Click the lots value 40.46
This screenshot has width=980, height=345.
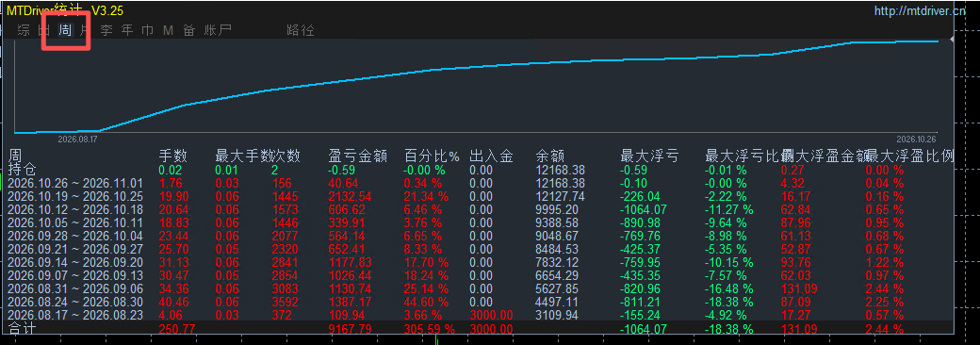pos(174,303)
